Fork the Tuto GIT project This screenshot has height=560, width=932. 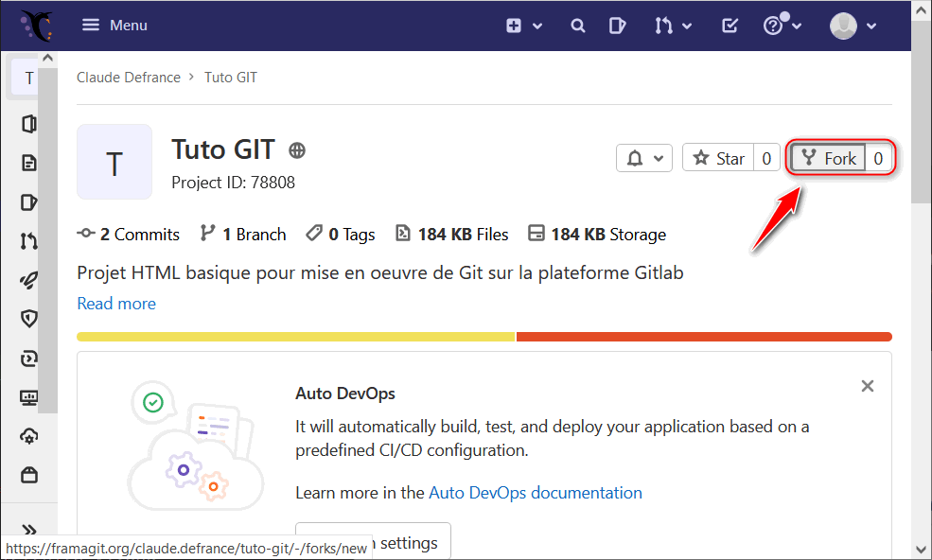pyautogui.click(x=828, y=158)
